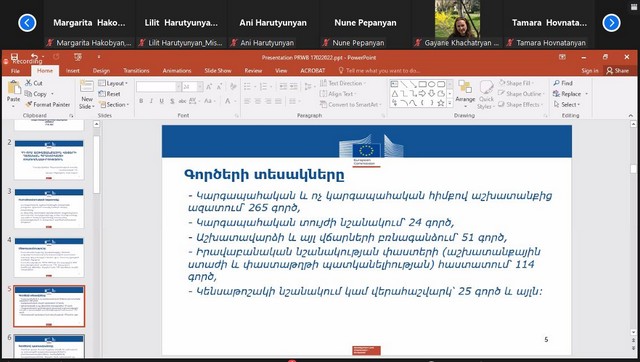Click the Tell me what you want to do box
Image resolution: width=640 pixels, height=362 pixels.
[380, 71]
